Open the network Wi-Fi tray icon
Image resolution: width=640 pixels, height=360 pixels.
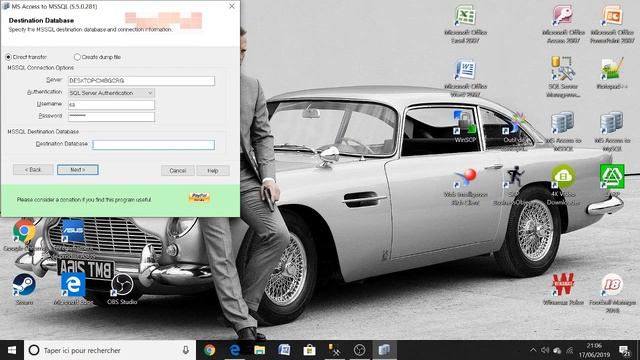pos(569,350)
